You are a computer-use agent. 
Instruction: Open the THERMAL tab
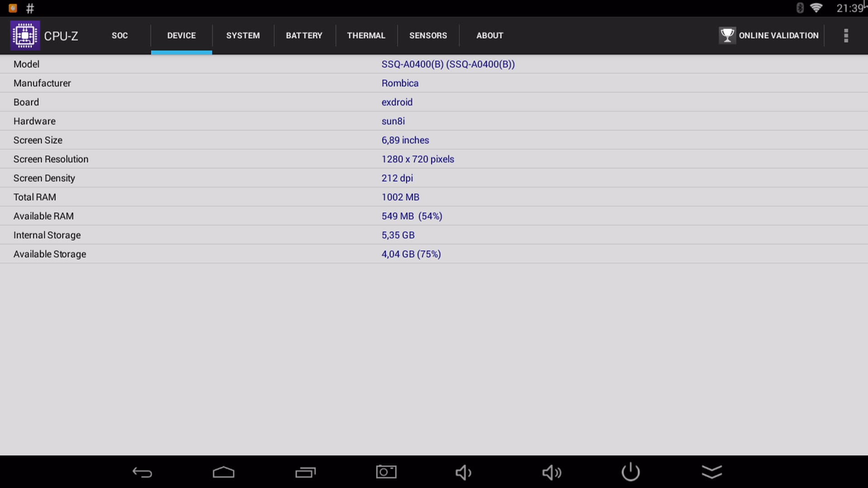point(366,36)
